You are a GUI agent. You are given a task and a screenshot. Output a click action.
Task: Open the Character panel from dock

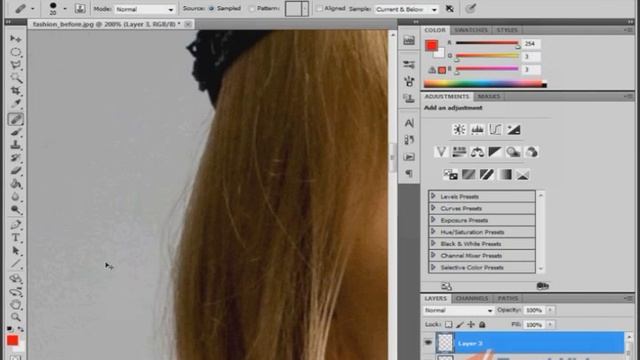[x=409, y=122]
